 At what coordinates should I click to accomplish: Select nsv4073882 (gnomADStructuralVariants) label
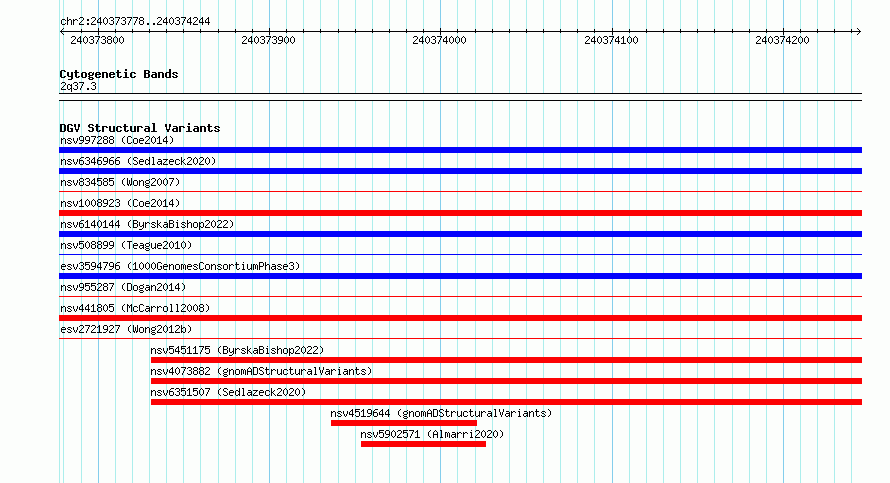pyautogui.click(x=261, y=371)
